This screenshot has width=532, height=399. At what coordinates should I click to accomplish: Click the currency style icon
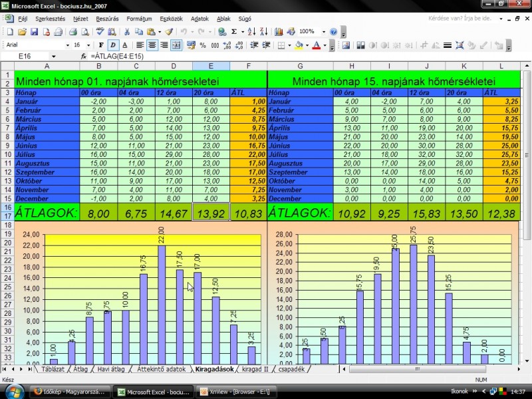point(191,45)
